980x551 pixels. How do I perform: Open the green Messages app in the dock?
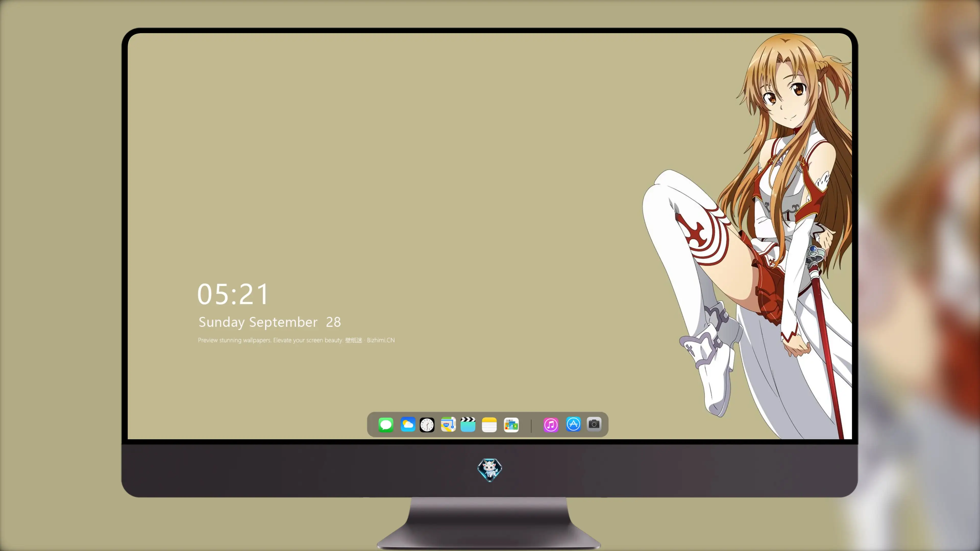pos(386,424)
